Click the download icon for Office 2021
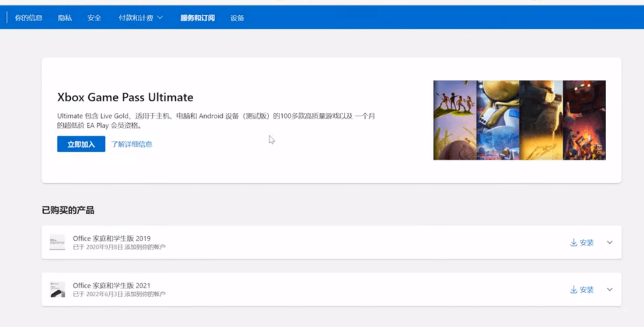 tap(573, 290)
